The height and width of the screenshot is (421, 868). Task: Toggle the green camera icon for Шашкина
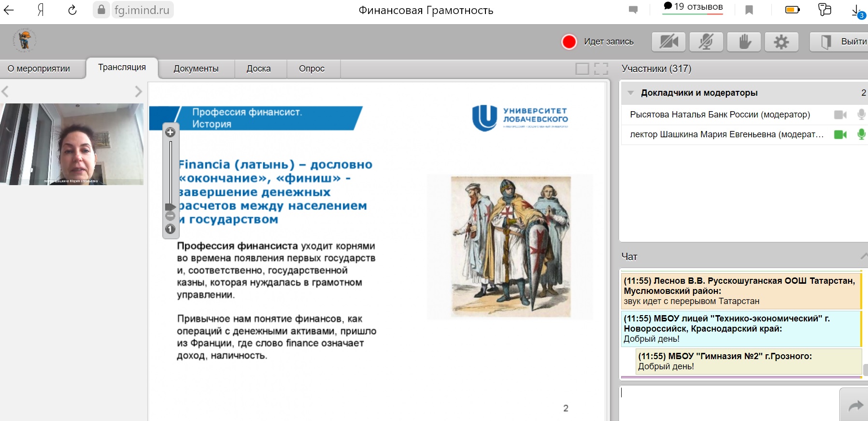click(x=840, y=134)
